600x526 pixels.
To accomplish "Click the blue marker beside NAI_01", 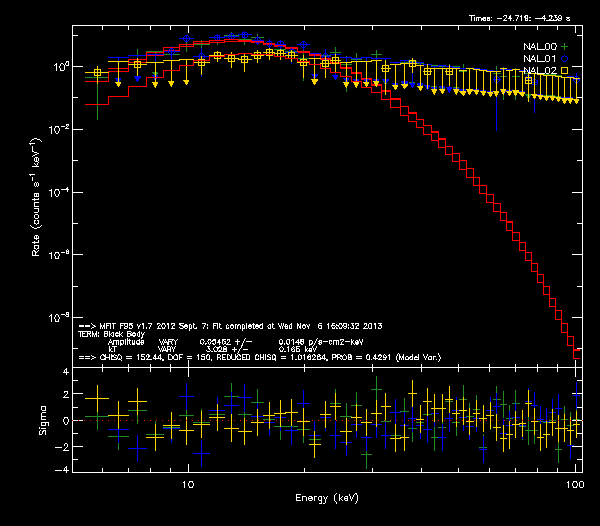I will tap(564, 59).
